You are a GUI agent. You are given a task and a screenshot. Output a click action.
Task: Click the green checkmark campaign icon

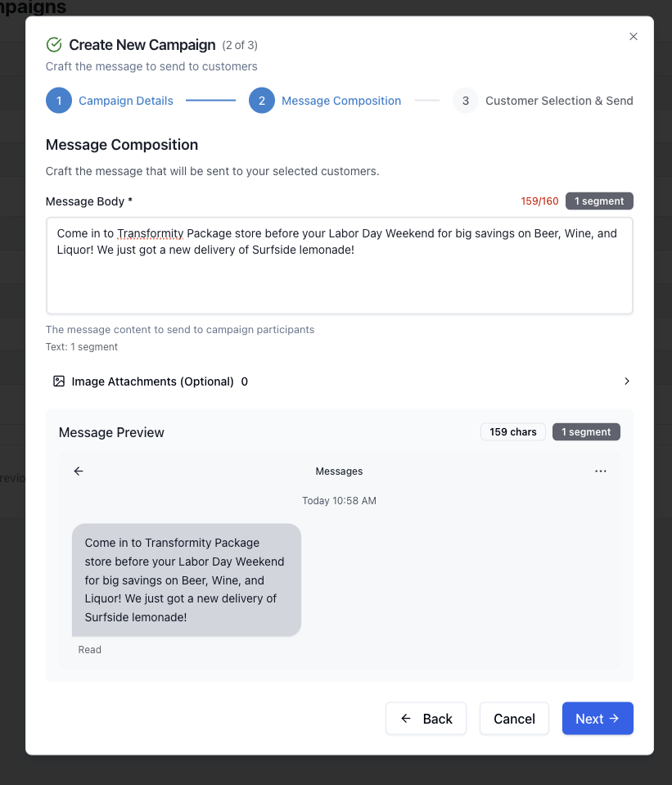[x=54, y=45]
